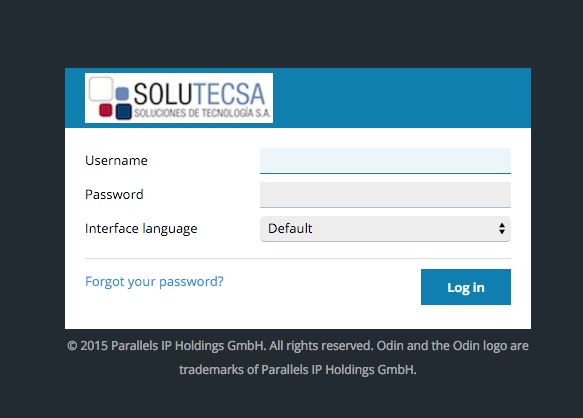
Task: Click the SOLUTECSA wordmark in the logo
Action: (x=199, y=94)
